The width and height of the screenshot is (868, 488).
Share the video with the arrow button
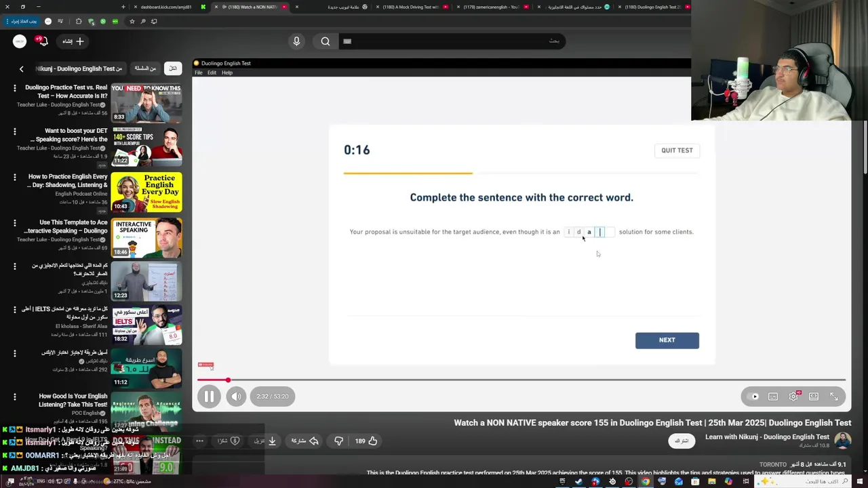tap(304, 441)
